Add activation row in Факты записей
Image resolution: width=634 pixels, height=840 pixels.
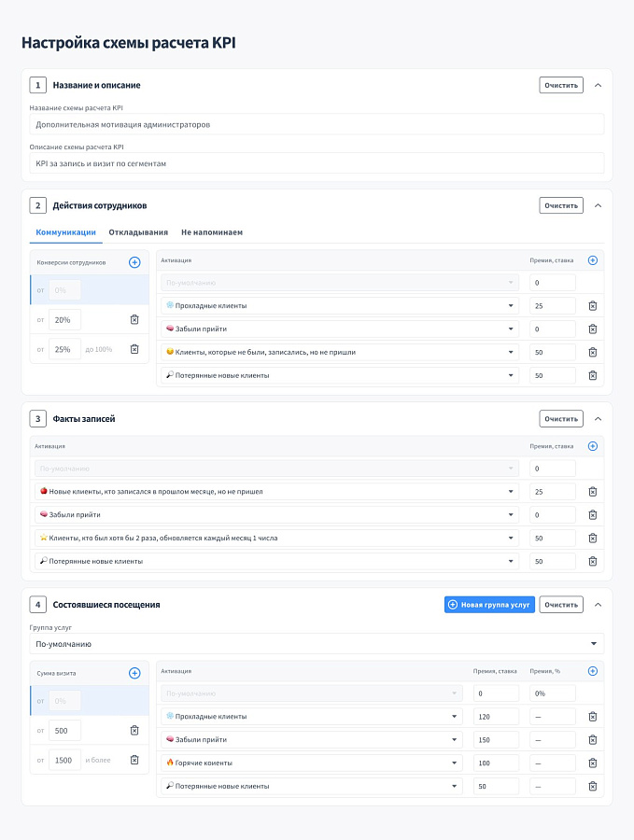(593, 446)
